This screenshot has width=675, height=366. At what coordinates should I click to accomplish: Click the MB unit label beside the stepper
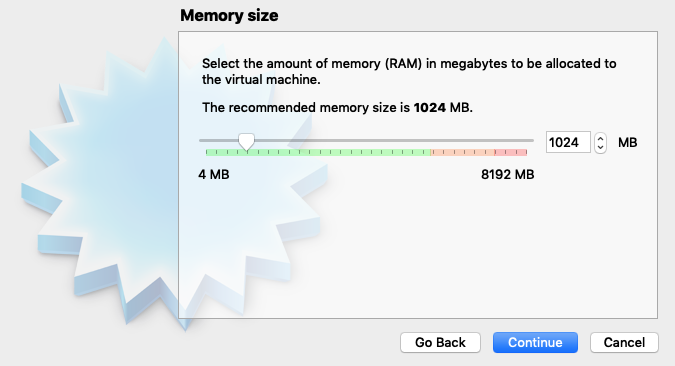(627, 143)
